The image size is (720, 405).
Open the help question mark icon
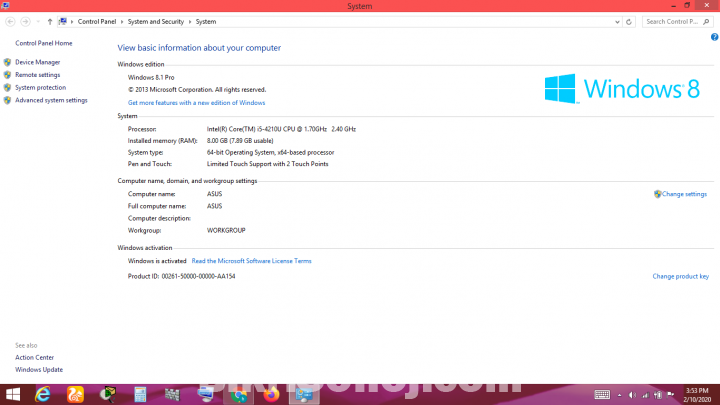click(714, 37)
